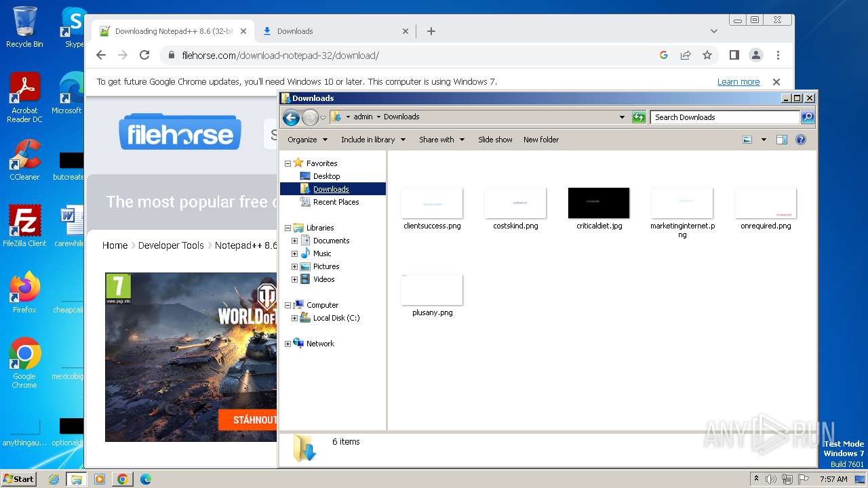868x488 pixels.
Task: Open Chrome side panel
Action: coord(734,55)
